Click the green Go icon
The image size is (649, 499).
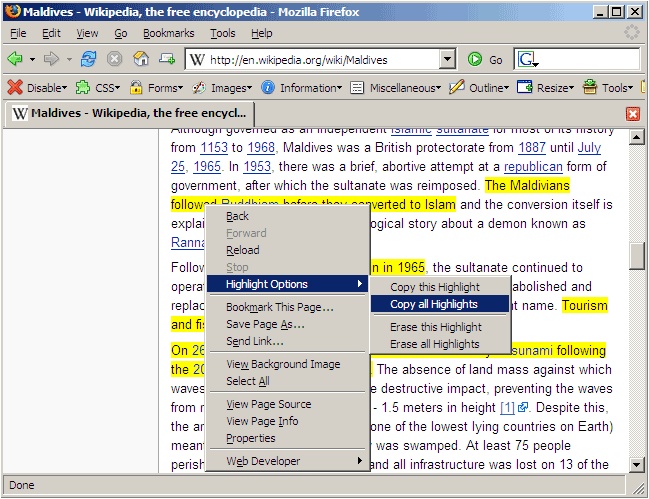(475, 60)
